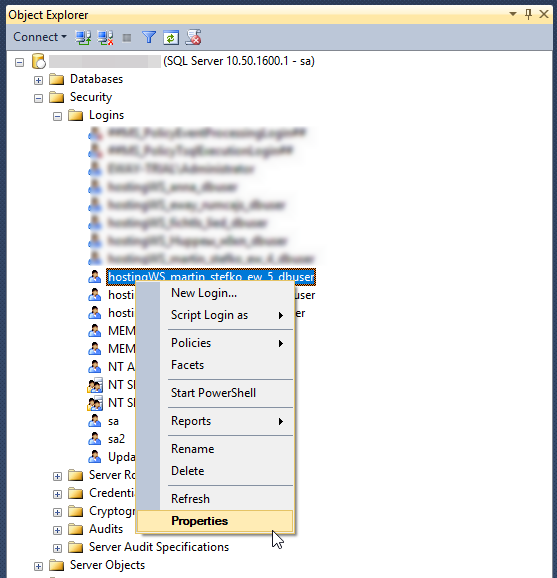Click the second MEM login user icon

[x=95, y=349]
